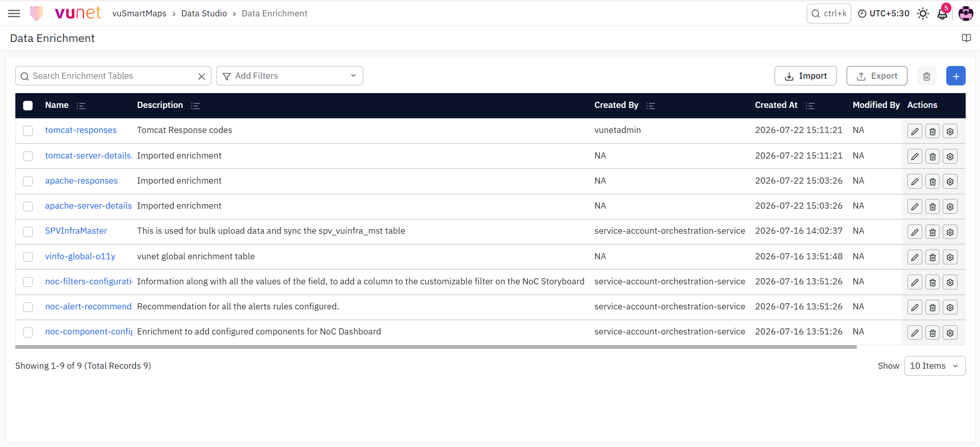Image resolution: width=980 pixels, height=447 pixels.
Task: Sort by the Description column icon
Action: click(195, 105)
